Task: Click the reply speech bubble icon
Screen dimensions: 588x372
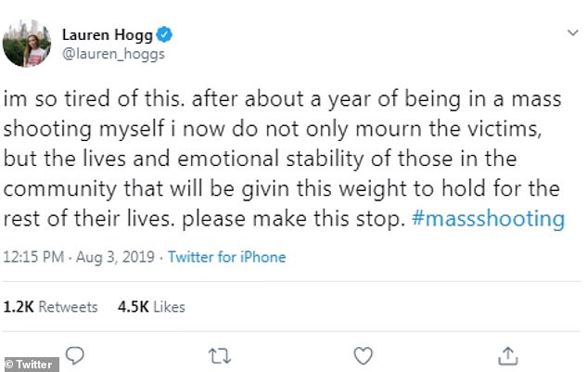Action: 76,354
